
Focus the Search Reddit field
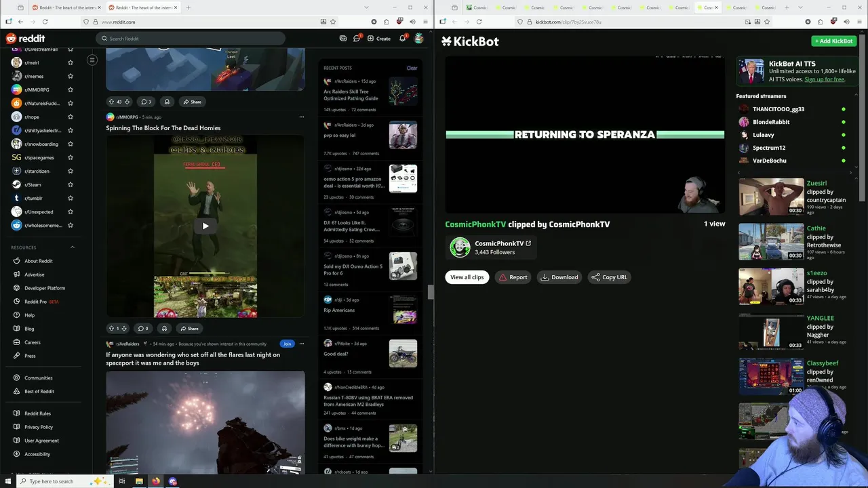191,39
